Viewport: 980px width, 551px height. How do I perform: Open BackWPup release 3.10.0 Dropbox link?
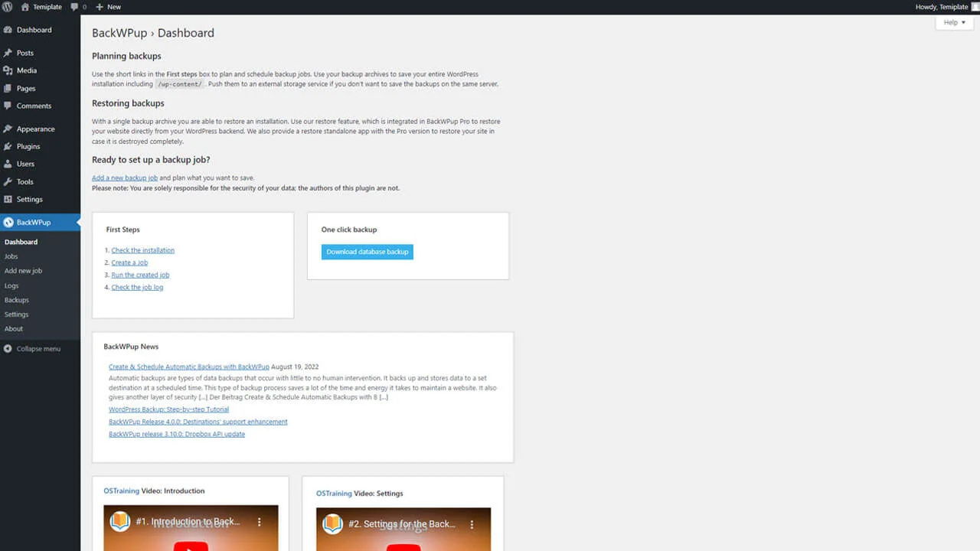click(177, 434)
